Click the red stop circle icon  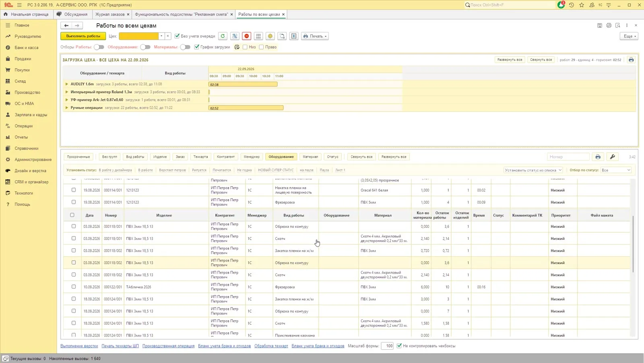[x=247, y=36]
